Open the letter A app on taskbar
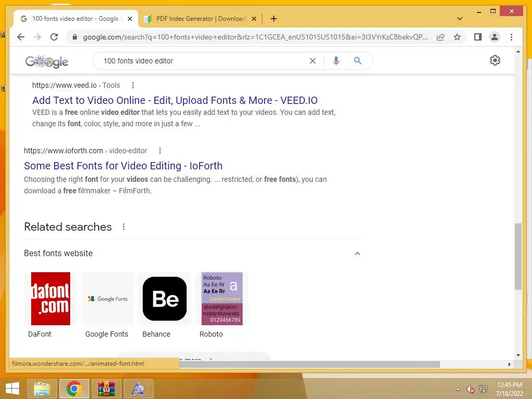This screenshot has width=532, height=399. [138, 389]
